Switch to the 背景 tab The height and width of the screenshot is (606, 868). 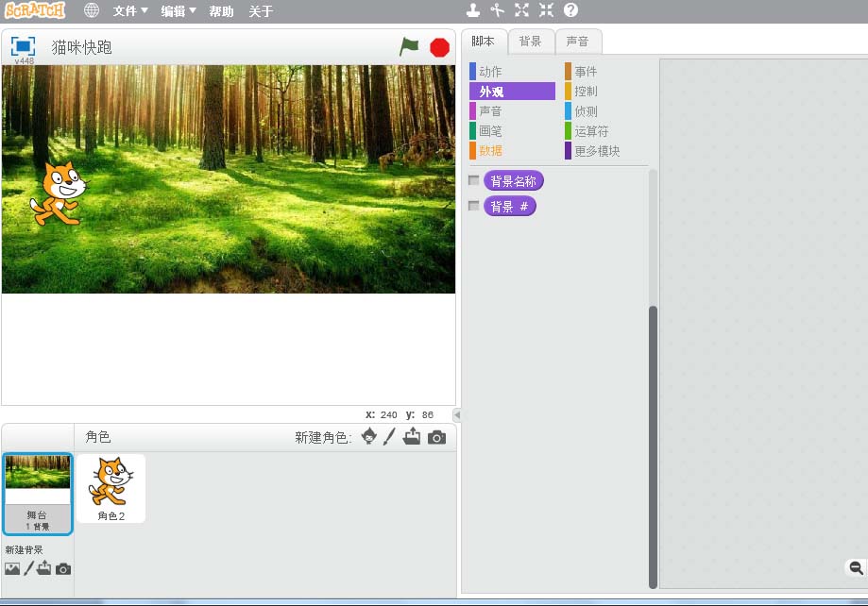tap(530, 42)
